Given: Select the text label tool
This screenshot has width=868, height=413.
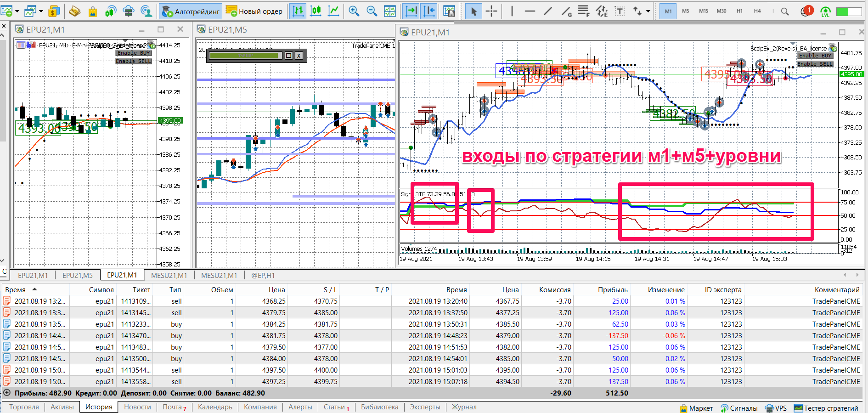Looking at the screenshot, I should 620,11.
